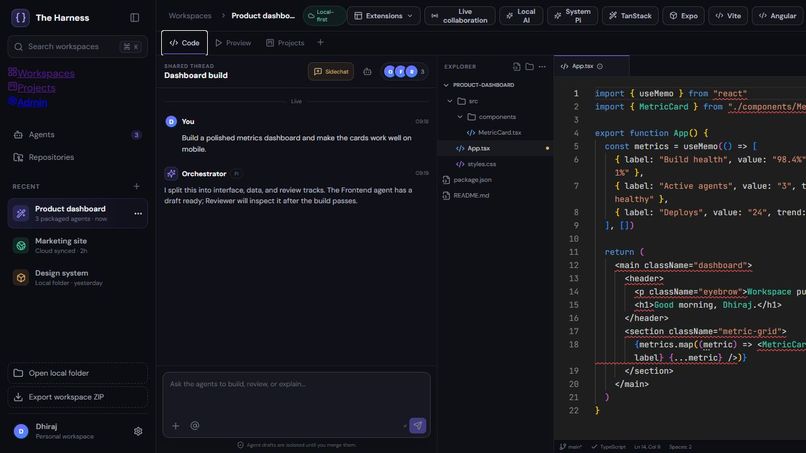Focus the Search workspaces field

[x=78, y=46]
